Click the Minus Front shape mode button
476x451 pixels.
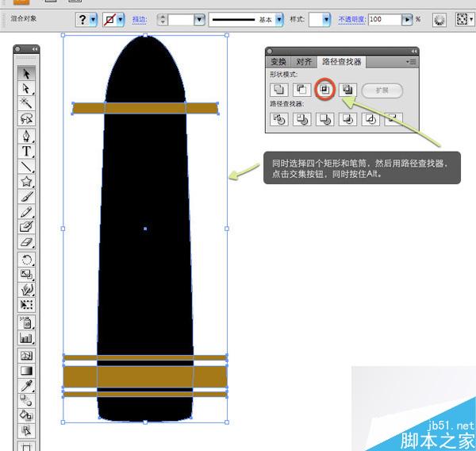click(301, 90)
